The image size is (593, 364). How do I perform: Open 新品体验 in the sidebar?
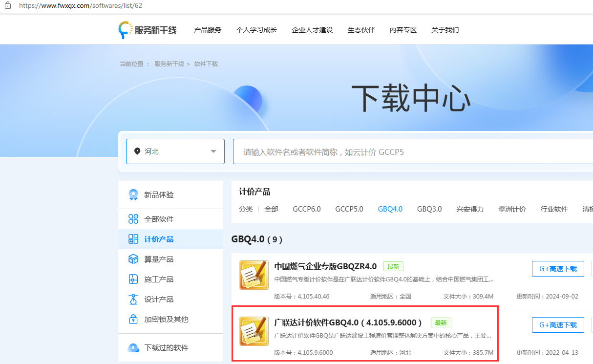(x=170, y=194)
